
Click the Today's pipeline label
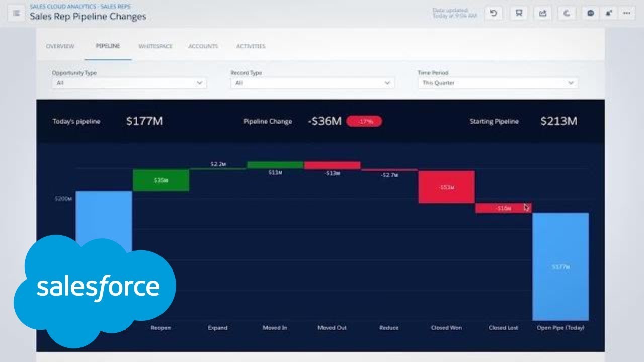click(x=76, y=122)
